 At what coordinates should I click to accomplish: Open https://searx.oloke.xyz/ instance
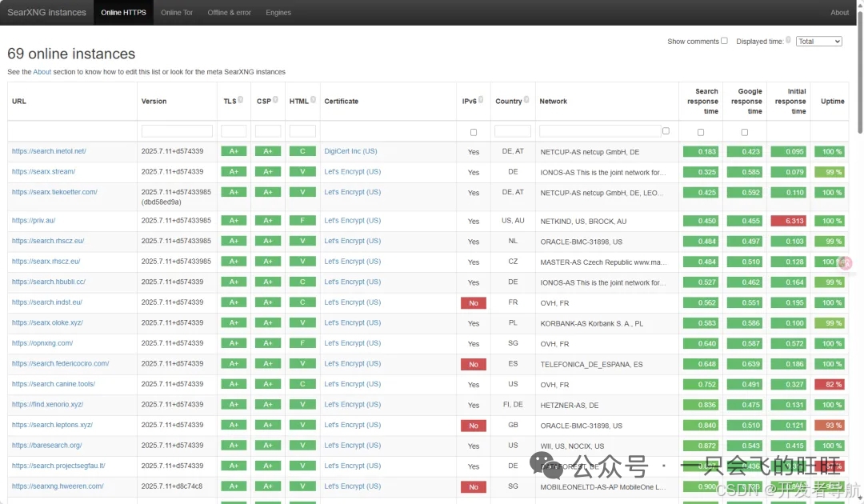pos(47,322)
